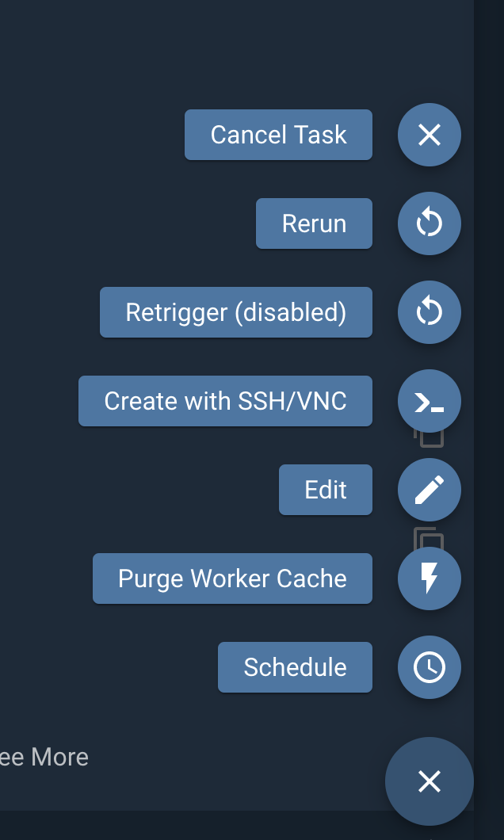The width and height of the screenshot is (504, 840).
Task: Click the Retrigger refresh icon
Action: 429,312
